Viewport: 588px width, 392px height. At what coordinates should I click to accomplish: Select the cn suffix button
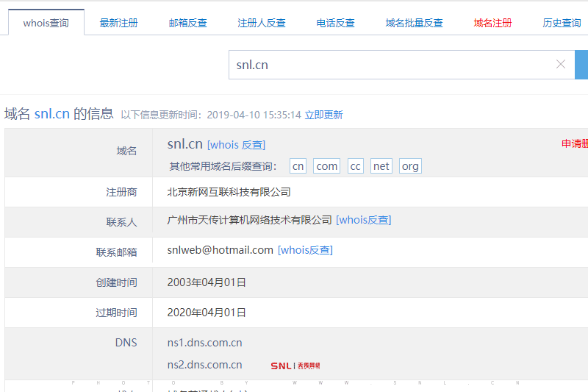tap(298, 166)
